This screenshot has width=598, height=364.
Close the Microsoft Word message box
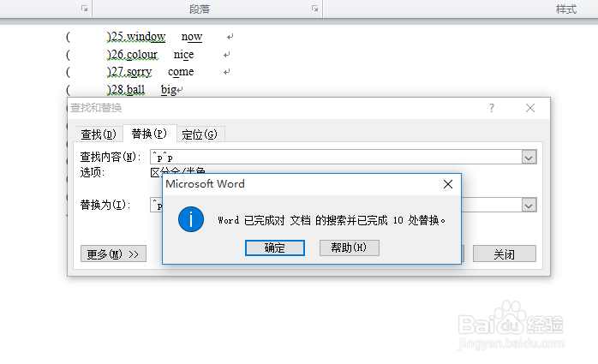tap(448, 184)
